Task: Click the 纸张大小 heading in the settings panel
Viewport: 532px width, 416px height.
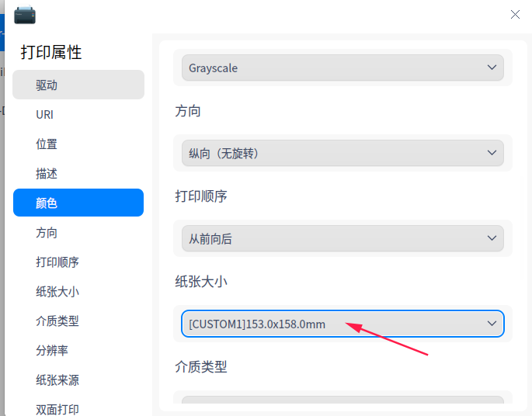Action: pyautogui.click(x=201, y=282)
